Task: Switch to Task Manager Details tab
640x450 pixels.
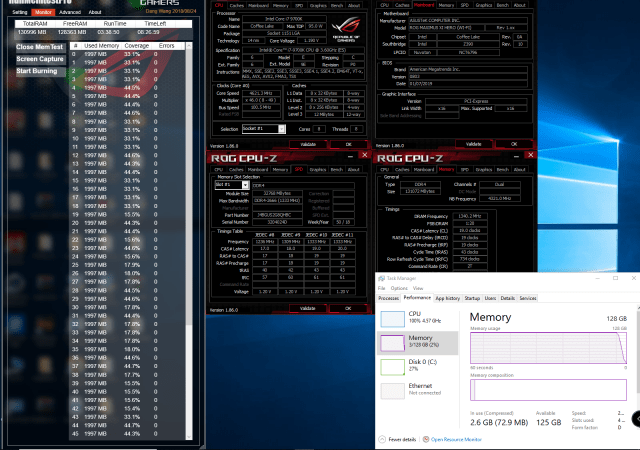Action: pyautogui.click(x=508, y=299)
